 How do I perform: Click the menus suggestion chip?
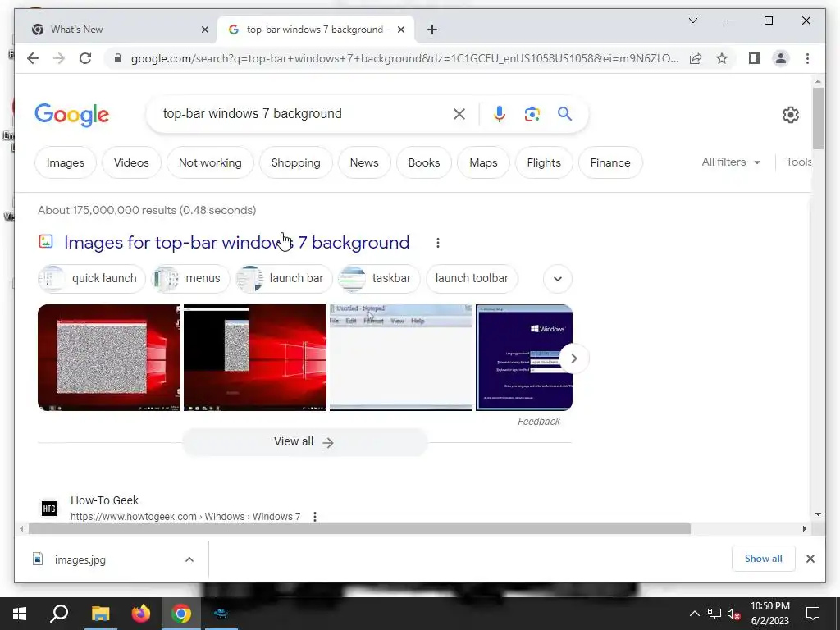(190, 279)
